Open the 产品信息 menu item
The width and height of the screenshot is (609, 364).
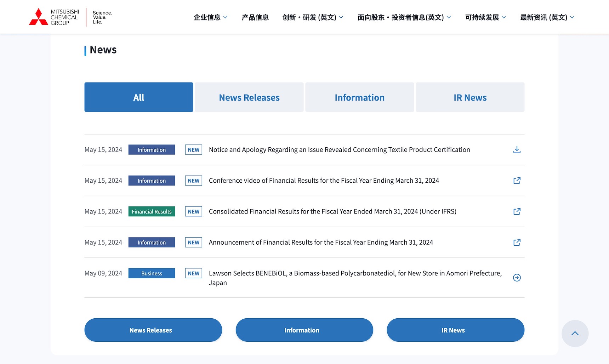pos(255,17)
